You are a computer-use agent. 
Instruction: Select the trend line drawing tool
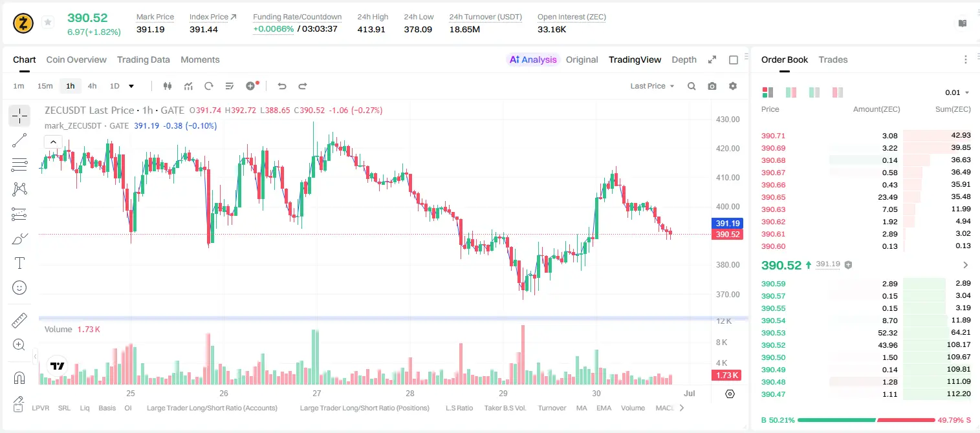(x=19, y=140)
